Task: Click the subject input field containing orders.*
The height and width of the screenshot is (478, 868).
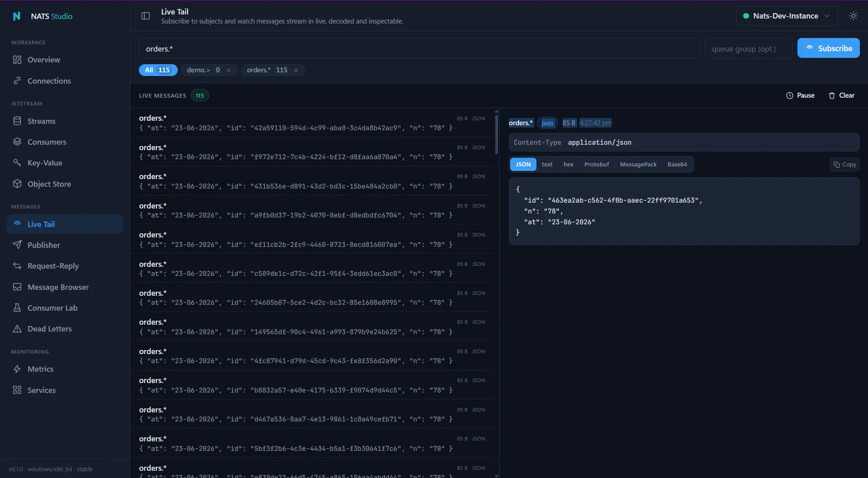Action: (x=419, y=49)
